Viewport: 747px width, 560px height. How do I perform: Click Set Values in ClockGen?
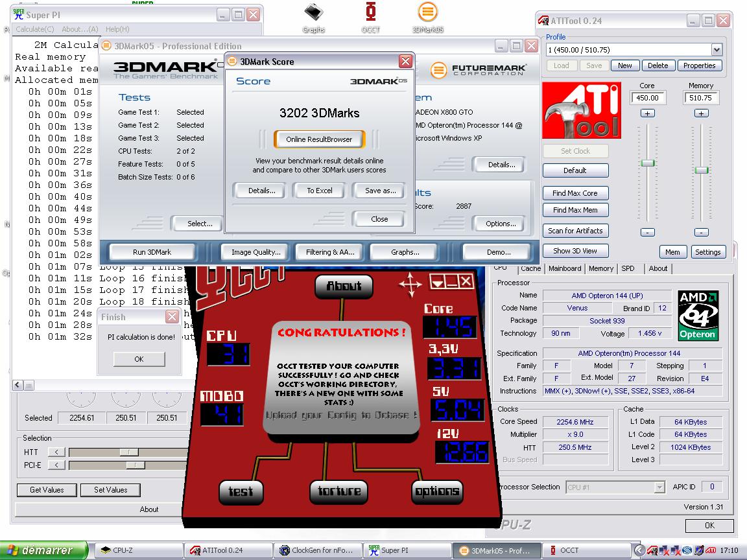coord(110,490)
